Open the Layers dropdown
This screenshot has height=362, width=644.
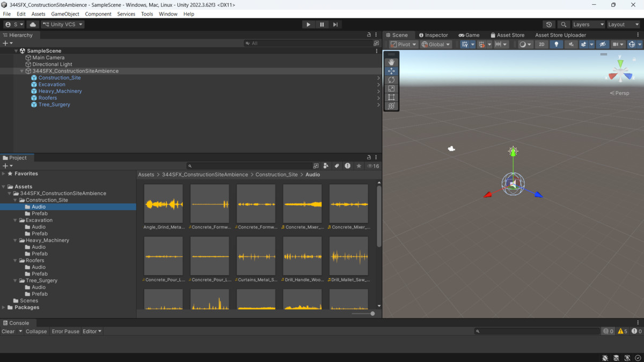point(588,25)
